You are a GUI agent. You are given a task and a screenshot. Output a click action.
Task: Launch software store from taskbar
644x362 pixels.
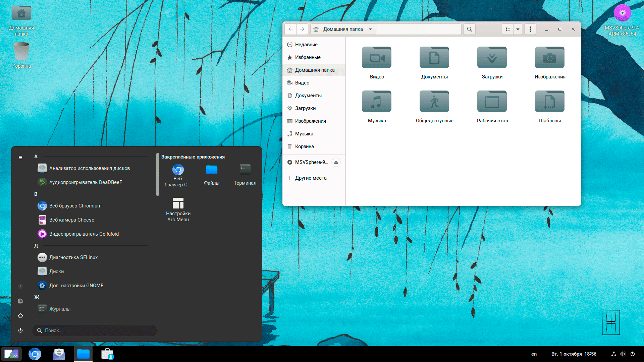click(x=107, y=354)
